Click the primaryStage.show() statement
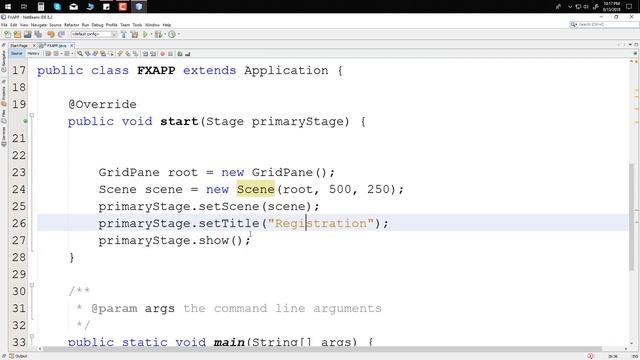Image resolution: width=640 pixels, height=360 pixels. 174,241
